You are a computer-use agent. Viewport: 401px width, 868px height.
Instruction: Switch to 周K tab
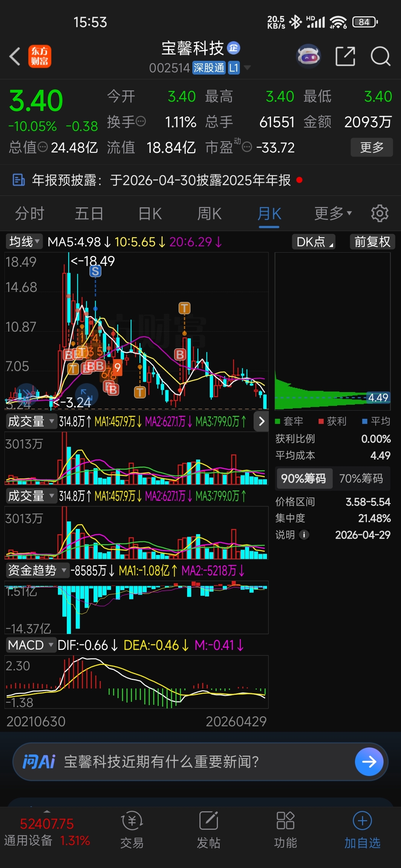[x=209, y=214]
